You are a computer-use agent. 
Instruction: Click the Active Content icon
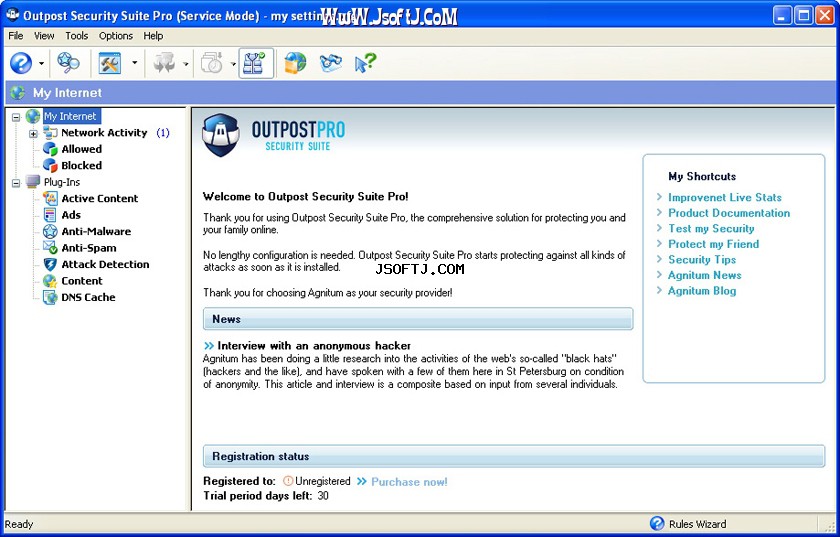(x=50, y=198)
